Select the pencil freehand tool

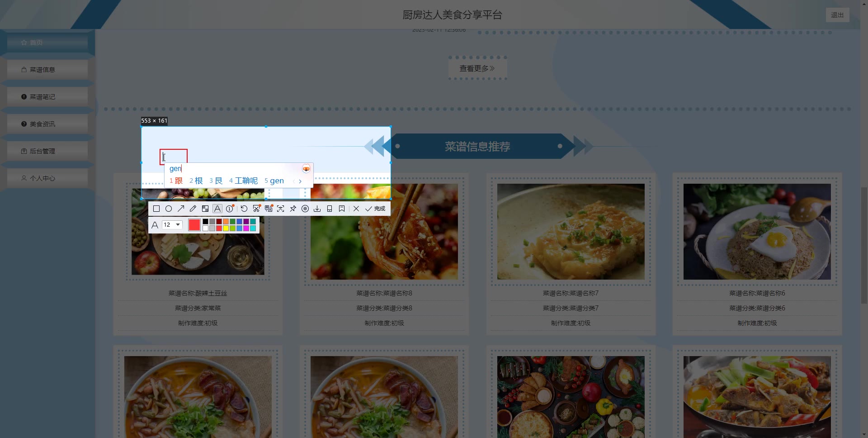coord(193,209)
